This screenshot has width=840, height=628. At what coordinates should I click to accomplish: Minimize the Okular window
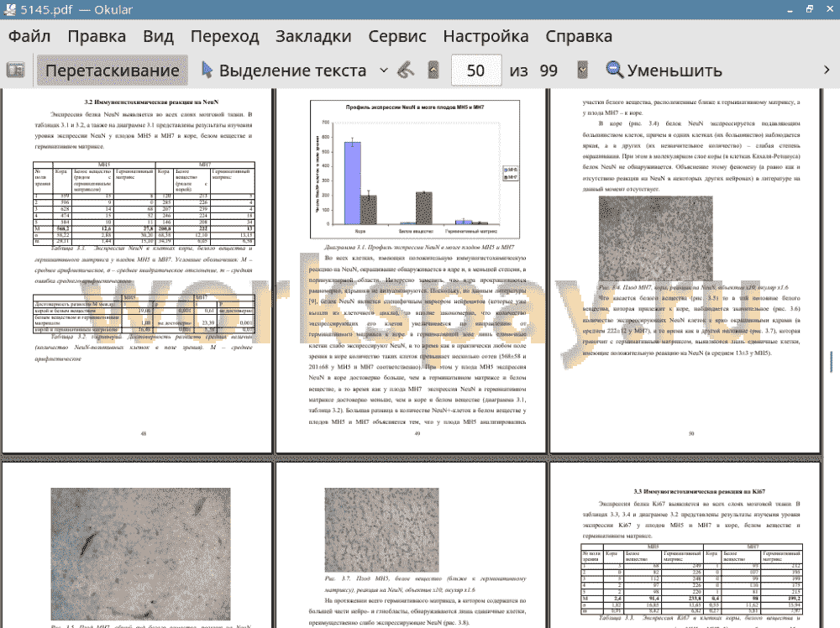[790, 9]
